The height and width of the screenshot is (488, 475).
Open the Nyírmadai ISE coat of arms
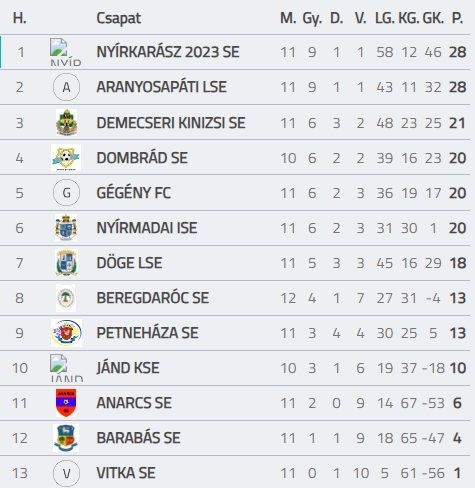tap(66, 227)
